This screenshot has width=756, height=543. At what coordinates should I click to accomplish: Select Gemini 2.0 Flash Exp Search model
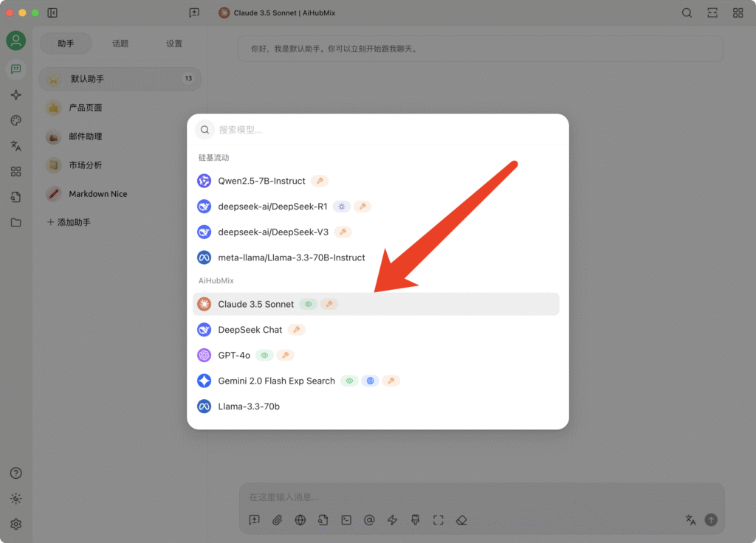tap(276, 381)
